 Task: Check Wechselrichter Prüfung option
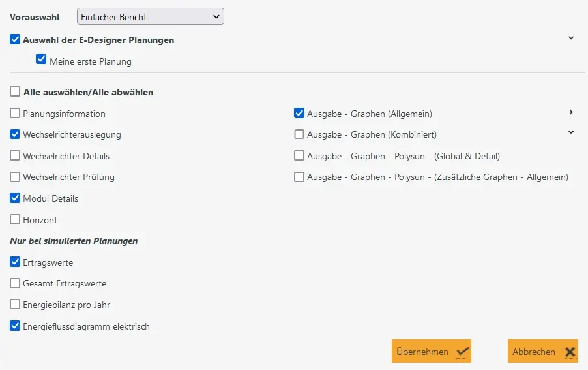coord(15,177)
